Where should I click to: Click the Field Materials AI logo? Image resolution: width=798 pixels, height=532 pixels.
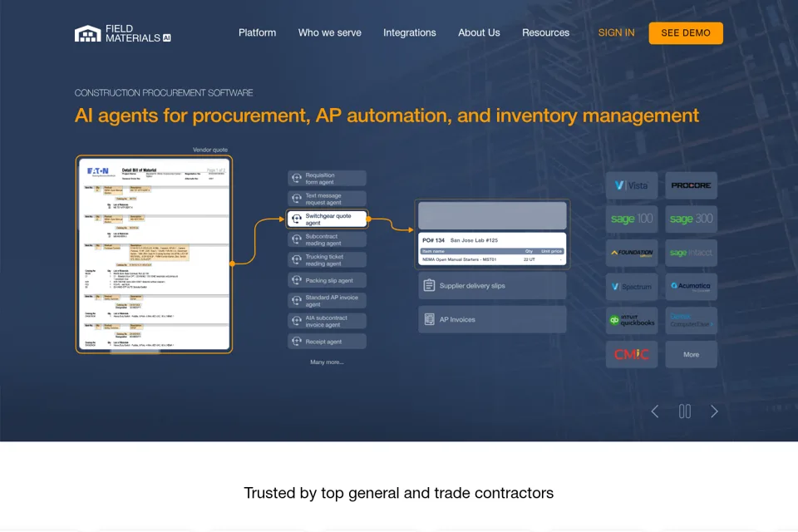(x=123, y=33)
